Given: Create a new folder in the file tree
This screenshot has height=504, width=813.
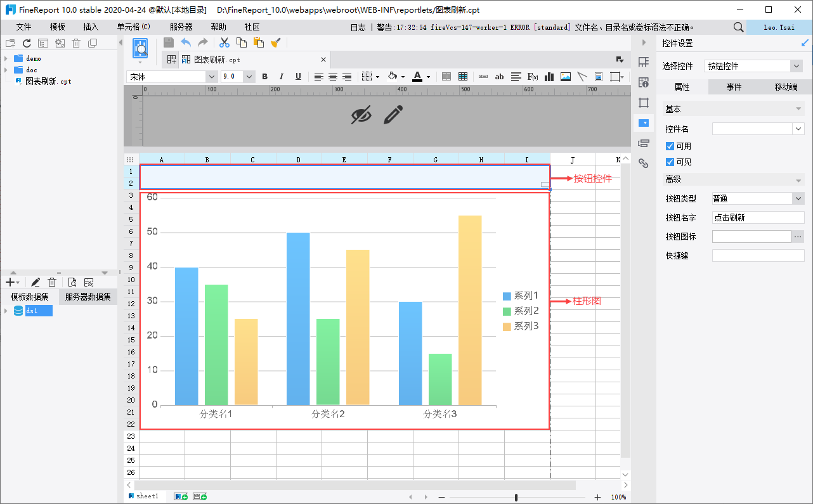Looking at the screenshot, I should (x=10, y=43).
